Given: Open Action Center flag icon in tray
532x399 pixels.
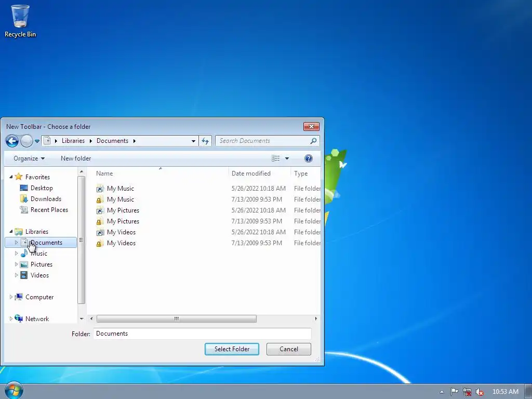Looking at the screenshot, I should click(x=454, y=392).
